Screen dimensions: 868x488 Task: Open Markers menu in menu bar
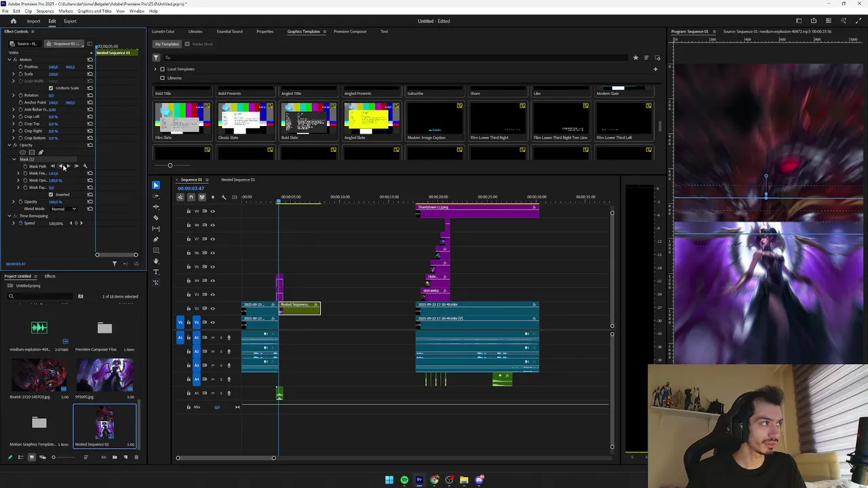(x=66, y=12)
